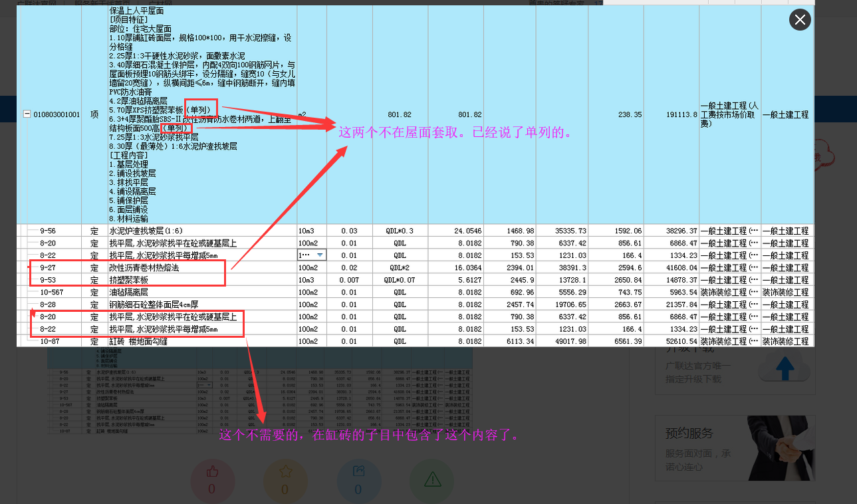Select quota code 8-28
The height and width of the screenshot is (504, 857).
(x=48, y=305)
